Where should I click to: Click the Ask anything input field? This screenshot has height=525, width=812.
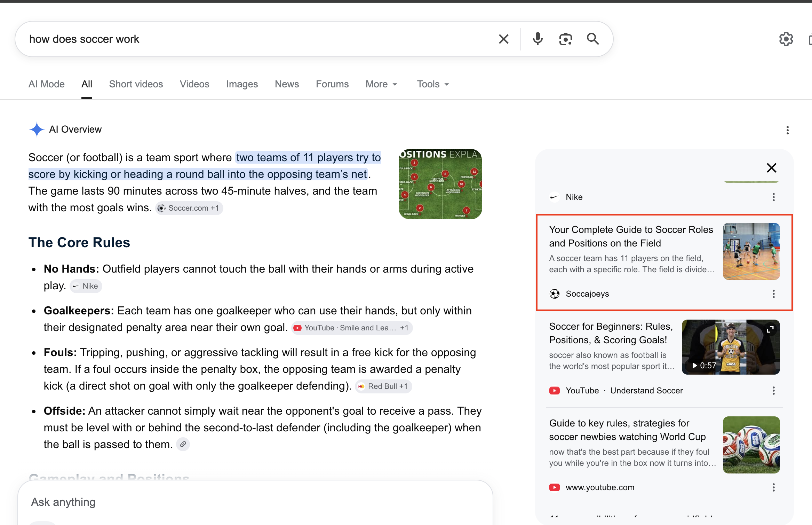click(x=255, y=502)
